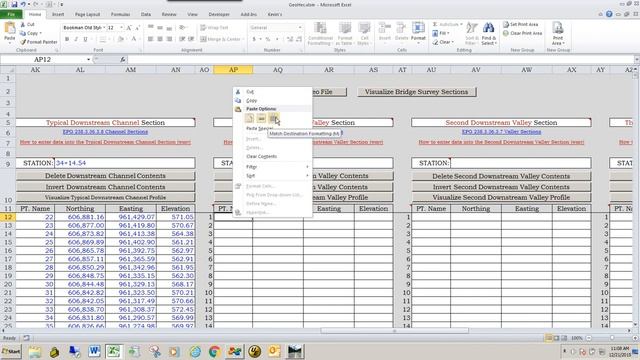
Task: Open Chrome from the taskbar
Action: pos(215,351)
